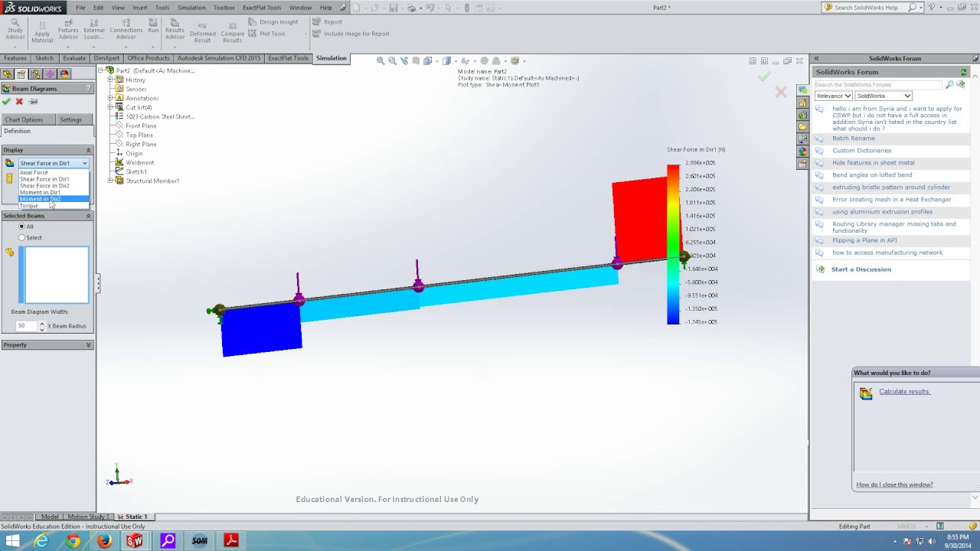Choose Shear Force in Dir2 option

53,186
